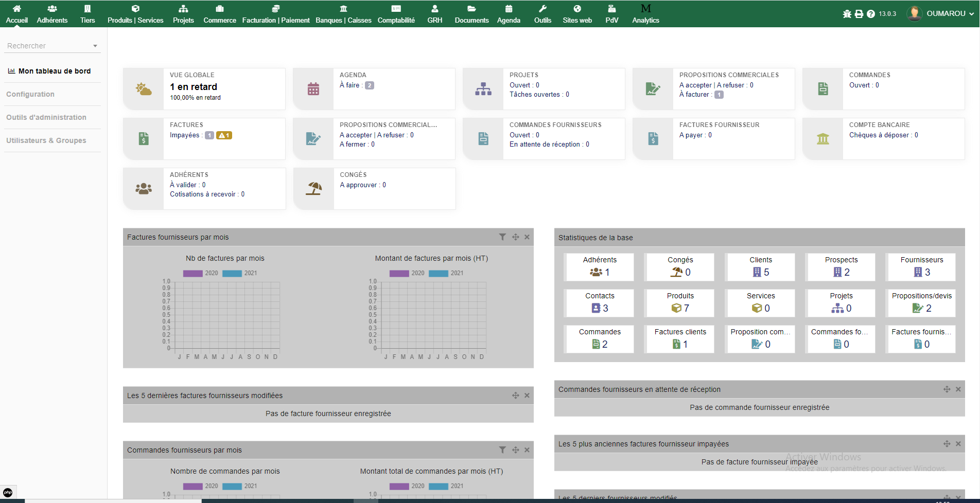Close Les 5 dernières factures fournisseurs box

point(527,396)
